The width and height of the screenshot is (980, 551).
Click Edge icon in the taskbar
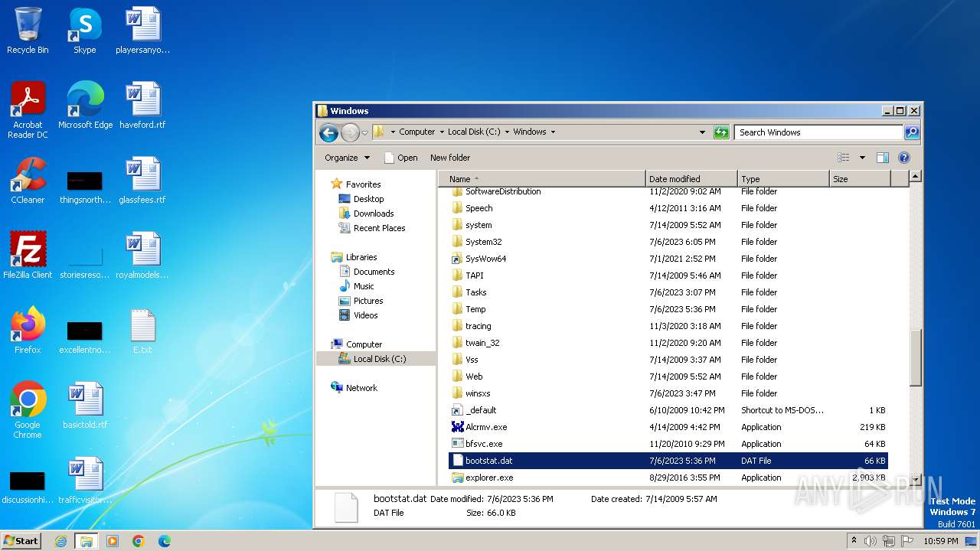point(164,541)
